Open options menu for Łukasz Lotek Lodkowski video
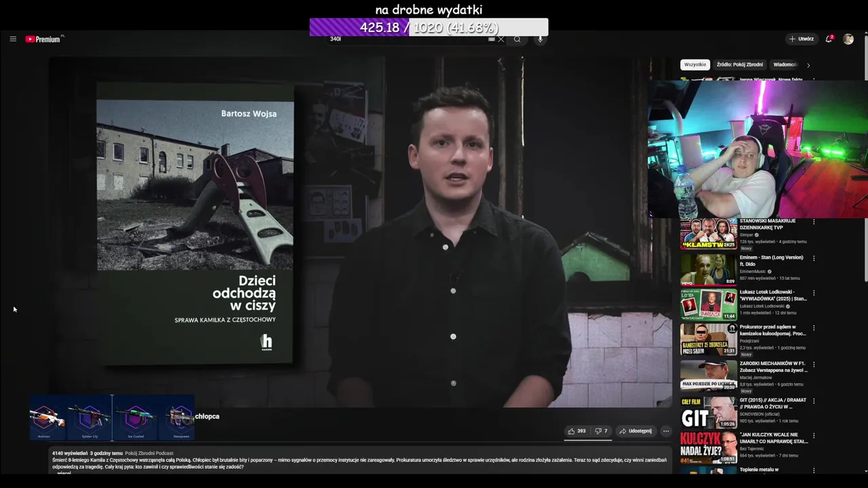Viewport: 868px width, 488px height. pos(814,293)
